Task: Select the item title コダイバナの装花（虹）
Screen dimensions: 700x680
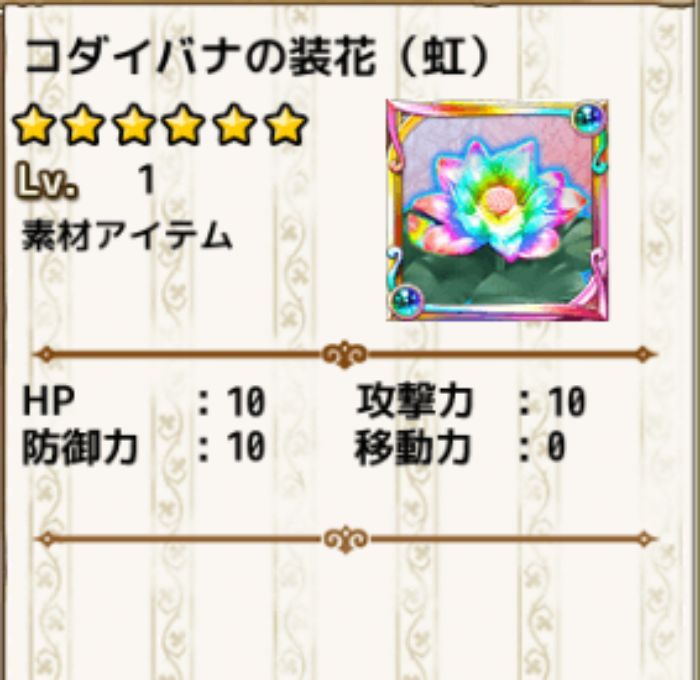Action: coord(256,59)
